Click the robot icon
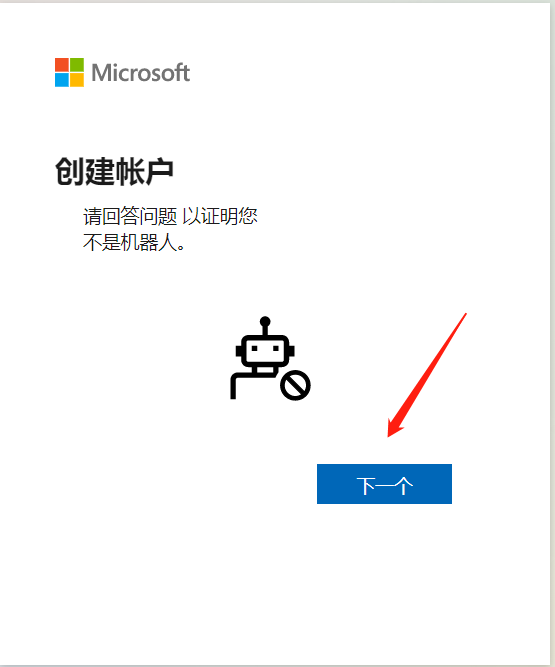This screenshot has width=555, height=667. click(x=270, y=358)
